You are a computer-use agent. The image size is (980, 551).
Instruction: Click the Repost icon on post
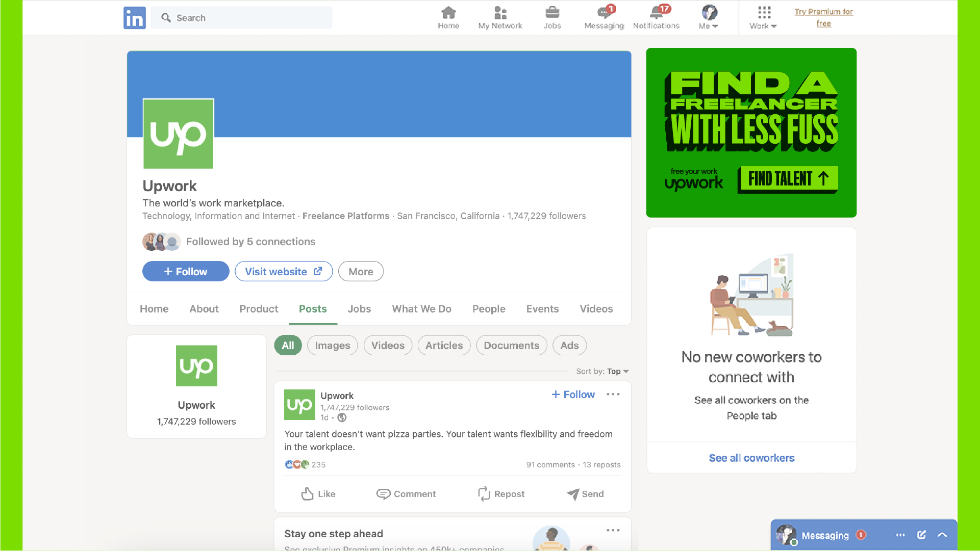click(483, 493)
